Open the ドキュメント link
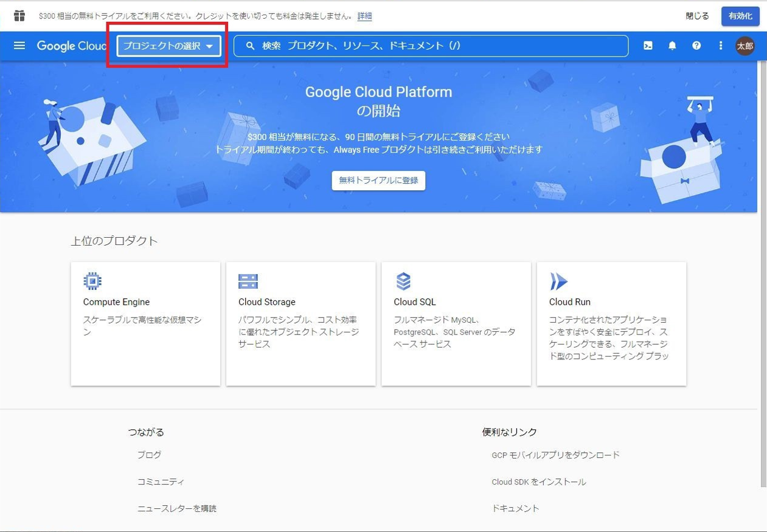 click(516, 508)
